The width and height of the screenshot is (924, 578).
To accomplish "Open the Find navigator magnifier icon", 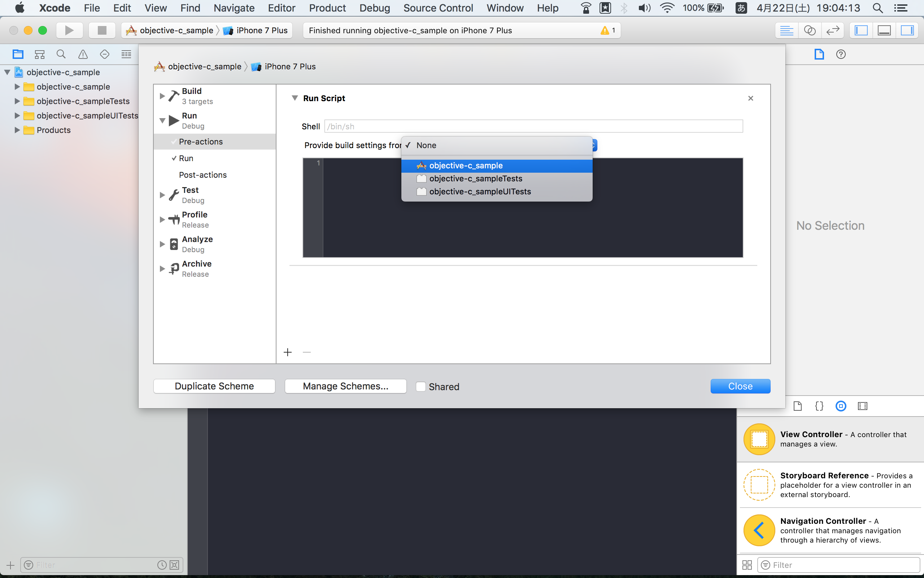I will point(61,54).
